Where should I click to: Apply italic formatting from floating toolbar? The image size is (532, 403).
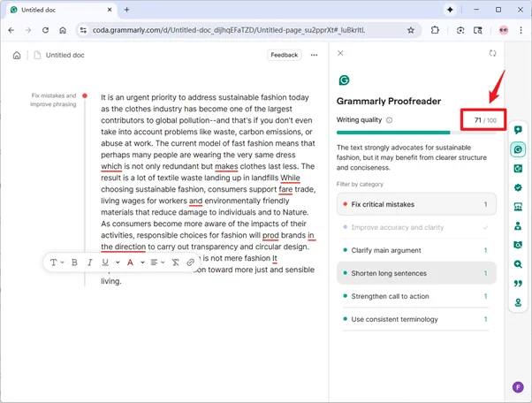click(x=89, y=262)
